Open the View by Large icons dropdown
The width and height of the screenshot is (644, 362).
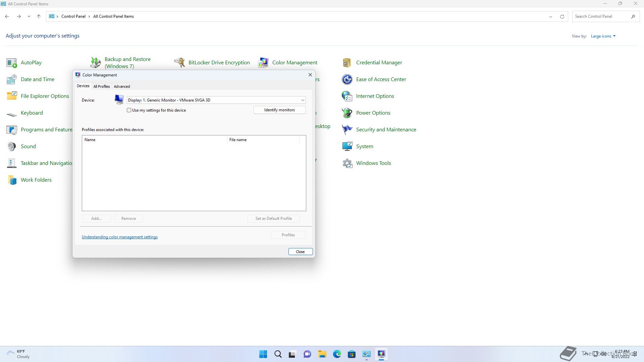[603, 36]
